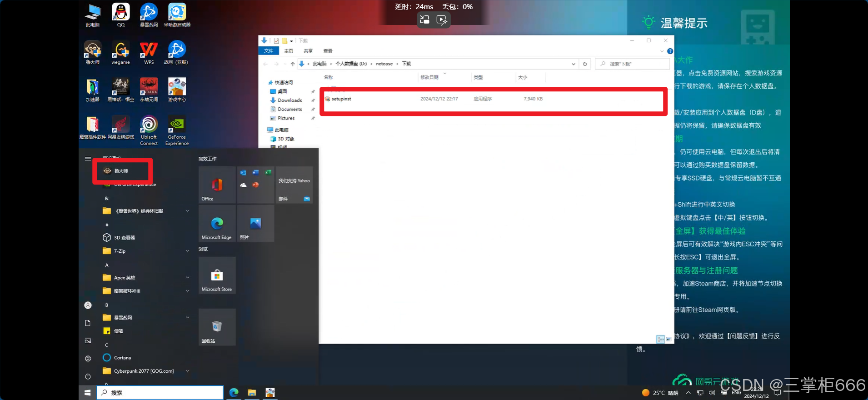Open File Explorer taskbar icon
The height and width of the screenshot is (400, 868).
pos(252,393)
